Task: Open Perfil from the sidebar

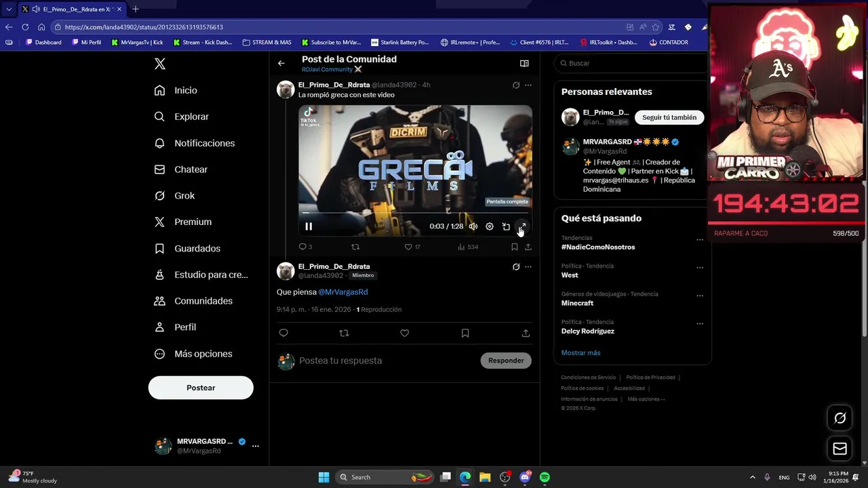Action: coord(175,327)
